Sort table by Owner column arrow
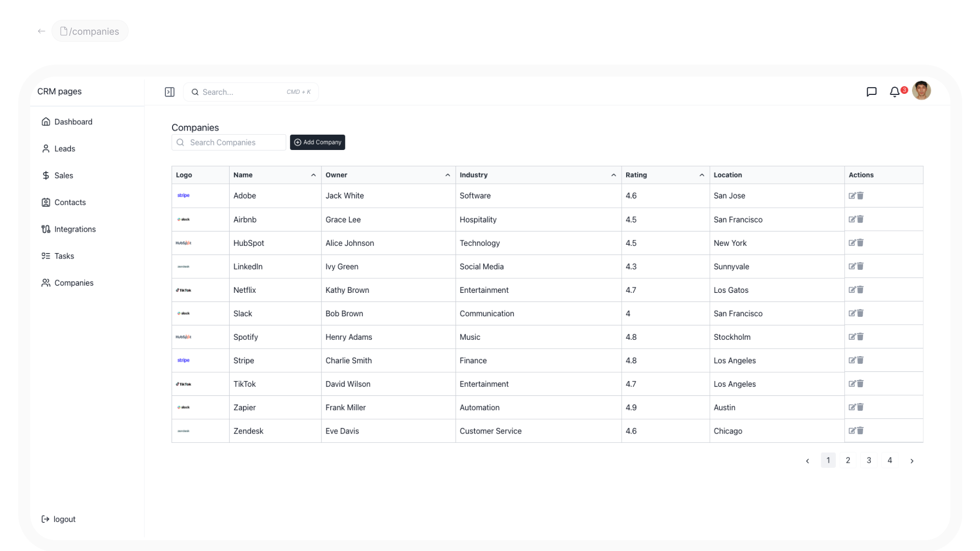This screenshot has height=551, width=980. tap(448, 175)
